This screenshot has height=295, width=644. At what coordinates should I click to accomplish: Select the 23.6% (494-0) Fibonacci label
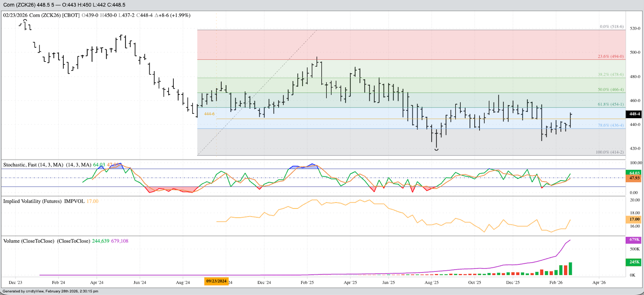coord(611,56)
